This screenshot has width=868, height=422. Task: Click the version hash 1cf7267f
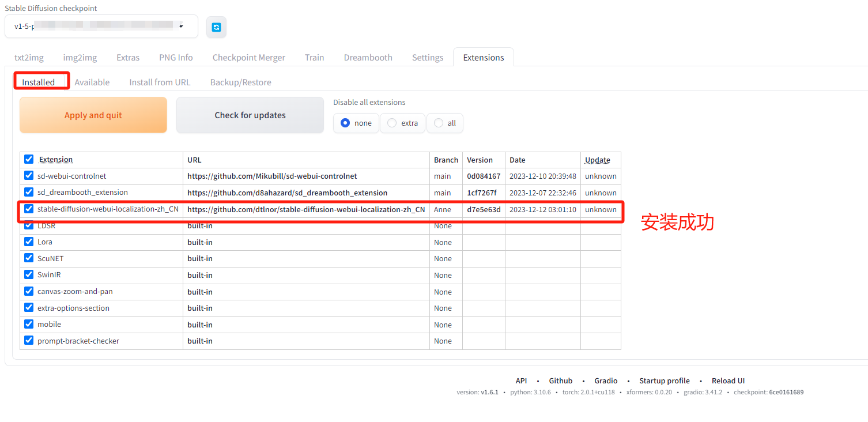pyautogui.click(x=482, y=193)
